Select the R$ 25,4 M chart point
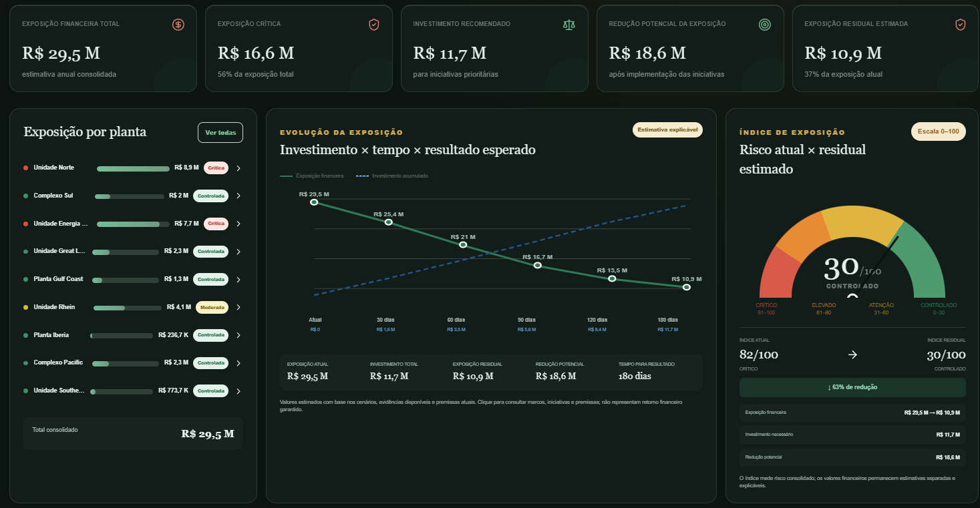Screen dimensions: 980x508 tap(389, 222)
